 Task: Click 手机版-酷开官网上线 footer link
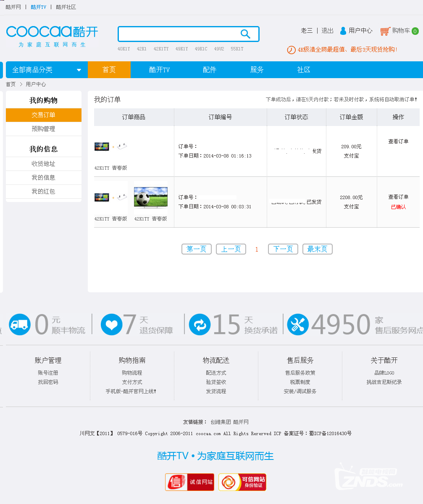click(x=131, y=391)
